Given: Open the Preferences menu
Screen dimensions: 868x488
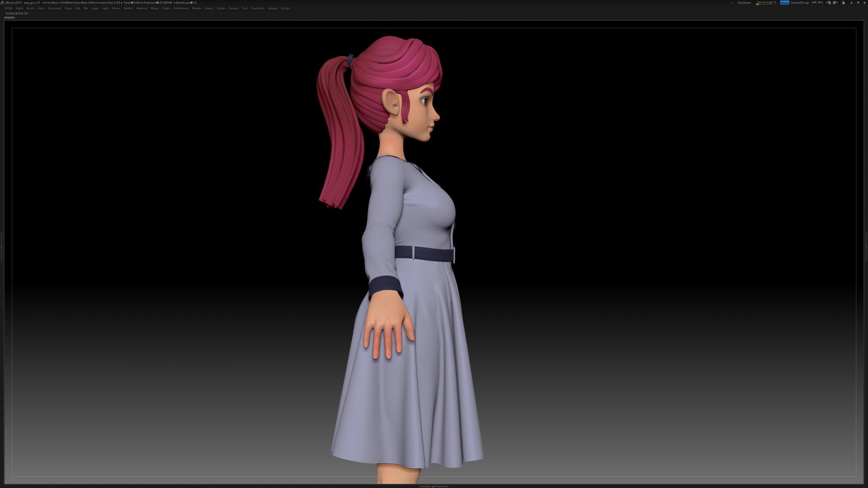Looking at the screenshot, I should click(181, 8).
